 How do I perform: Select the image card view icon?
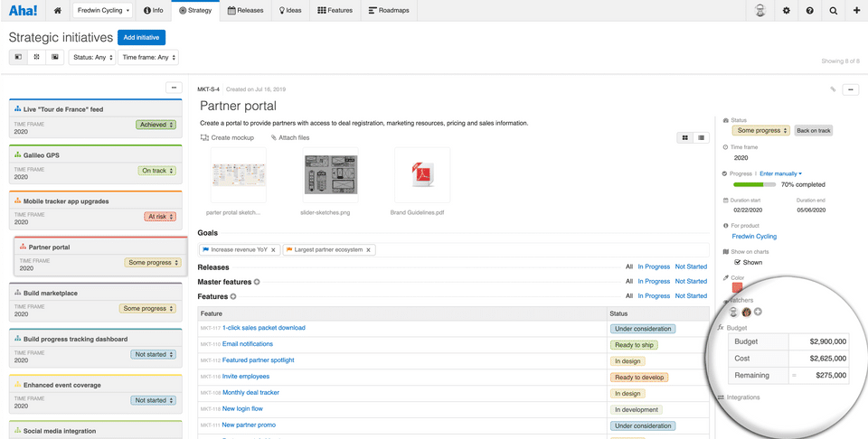(55, 57)
